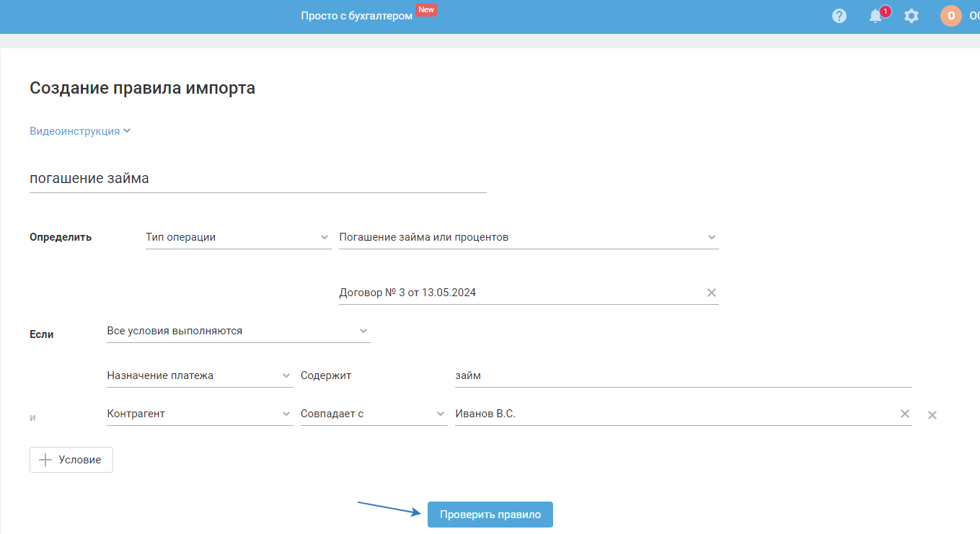Open the Тип операции dropdown

coord(238,237)
